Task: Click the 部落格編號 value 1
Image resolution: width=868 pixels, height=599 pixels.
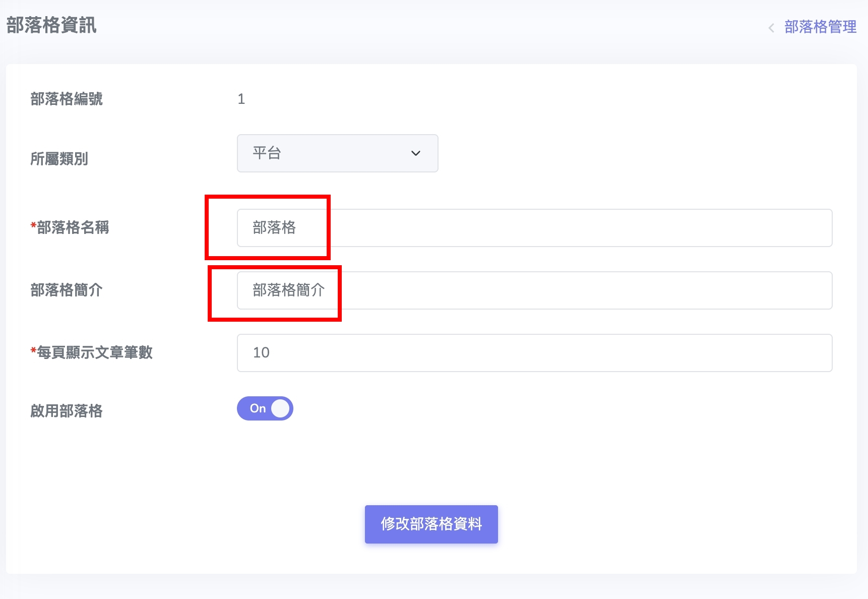Action: (x=241, y=99)
